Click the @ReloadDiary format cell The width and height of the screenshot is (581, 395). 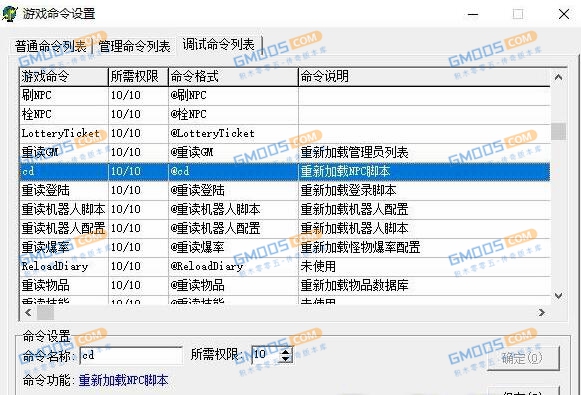tap(233, 266)
